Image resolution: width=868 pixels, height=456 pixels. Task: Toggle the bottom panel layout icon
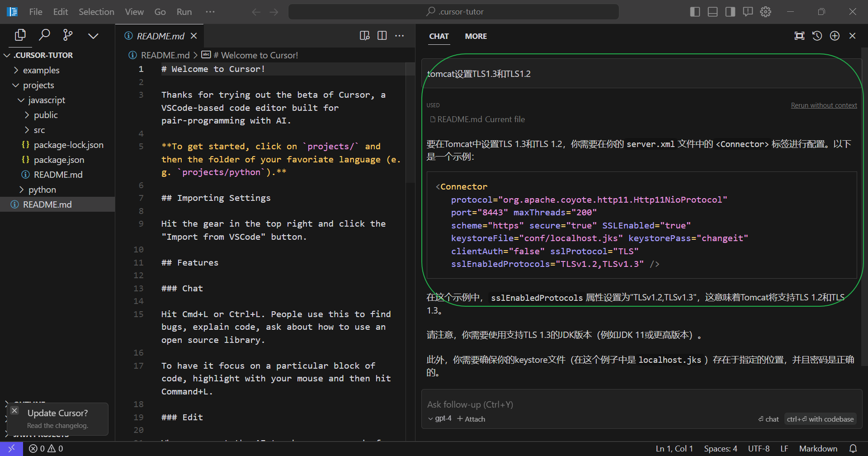point(713,12)
